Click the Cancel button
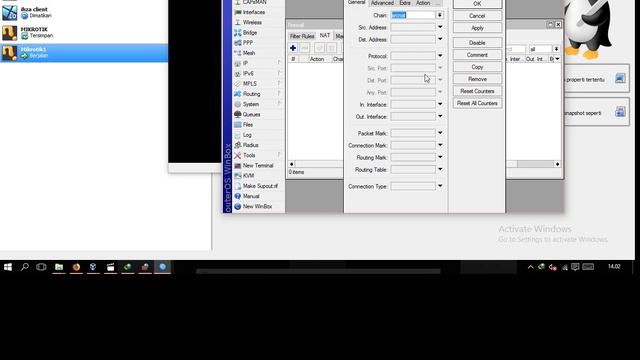Screen dimensions: 640x360 click(x=477, y=16)
